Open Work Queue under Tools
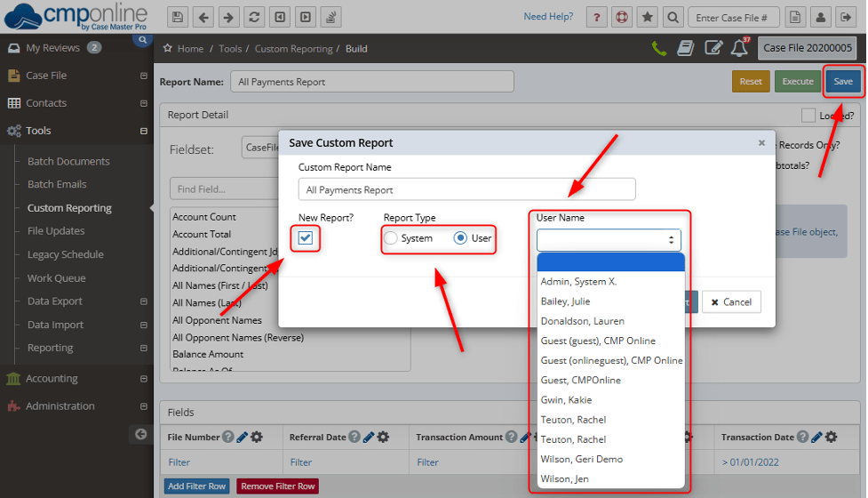Screen dimensions: 868x498 point(57,278)
